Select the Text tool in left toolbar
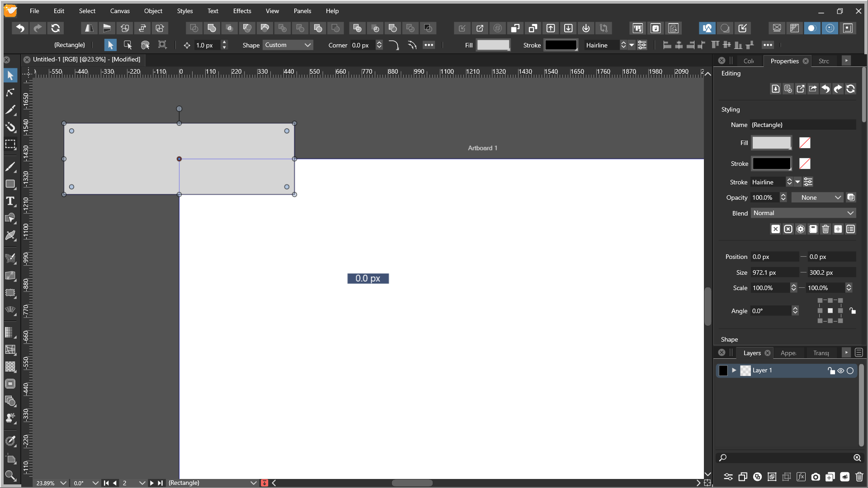The height and width of the screenshot is (488, 868). tap(10, 202)
